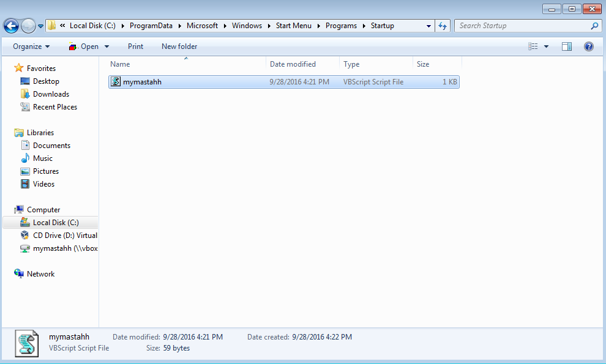Open CD Drive (D:) Virtual
The image size is (606, 364).
[x=65, y=236]
